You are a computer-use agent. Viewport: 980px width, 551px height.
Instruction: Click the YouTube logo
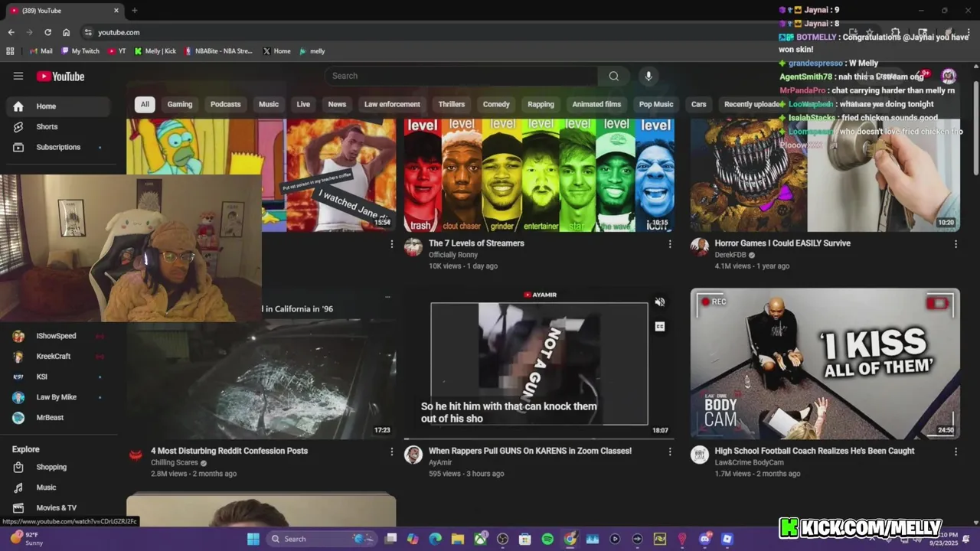pyautogui.click(x=60, y=76)
